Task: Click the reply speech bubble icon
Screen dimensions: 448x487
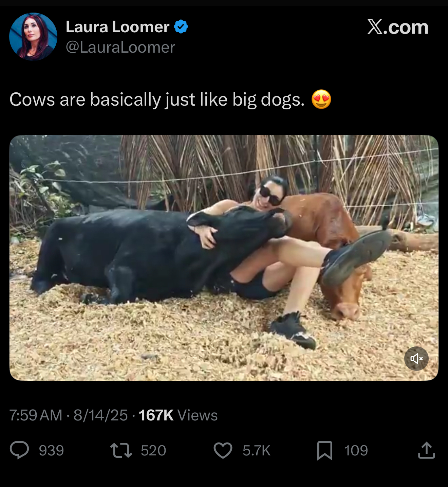Action: tap(19, 450)
